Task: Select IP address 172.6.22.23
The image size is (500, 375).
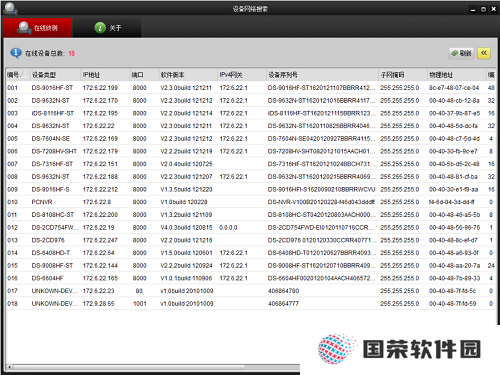Action: pyautogui.click(x=98, y=291)
